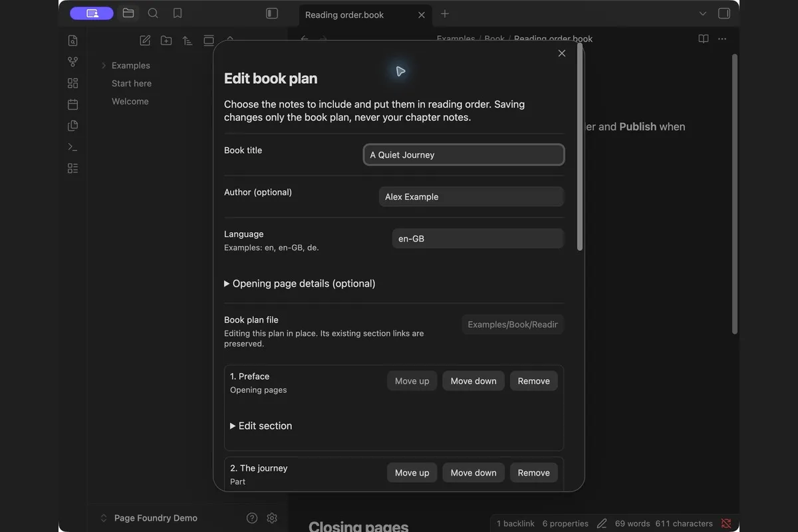
Task: Click Move down for The journey
Action: pyautogui.click(x=473, y=473)
